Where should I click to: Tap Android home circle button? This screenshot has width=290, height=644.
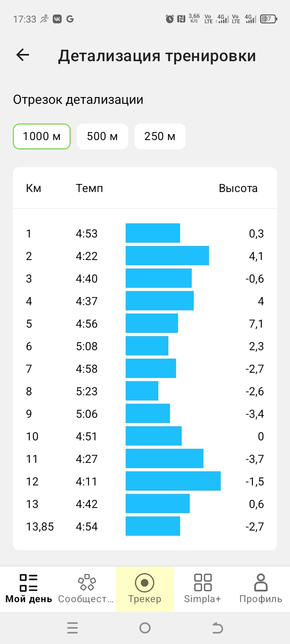coord(145,628)
